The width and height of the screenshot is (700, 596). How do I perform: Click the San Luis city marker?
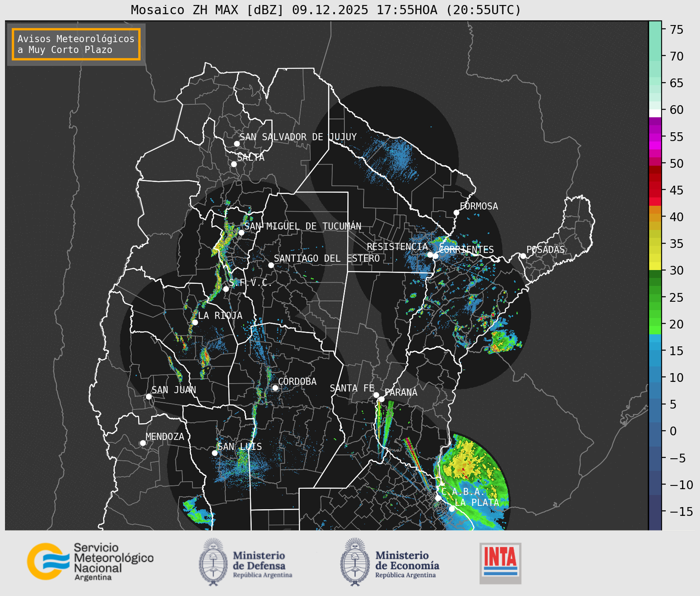215,453
